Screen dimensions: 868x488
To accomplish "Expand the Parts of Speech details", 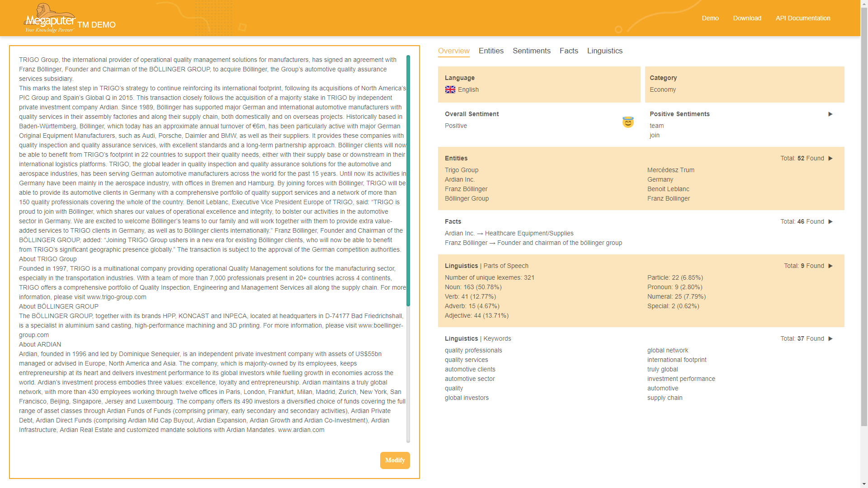I will pyautogui.click(x=831, y=266).
